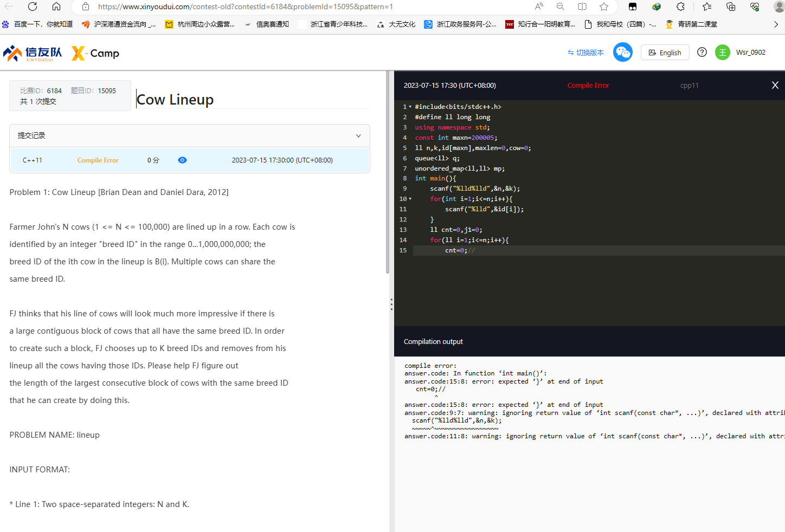Open the browser profile avatar
This screenshot has height=532, width=785.
pos(779,7)
